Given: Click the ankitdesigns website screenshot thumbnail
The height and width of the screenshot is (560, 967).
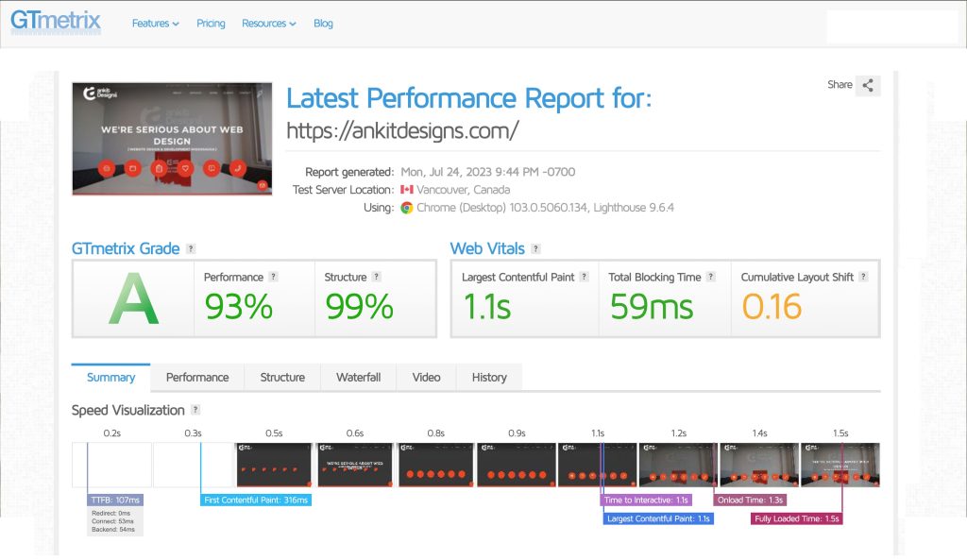Looking at the screenshot, I should coord(172,139).
